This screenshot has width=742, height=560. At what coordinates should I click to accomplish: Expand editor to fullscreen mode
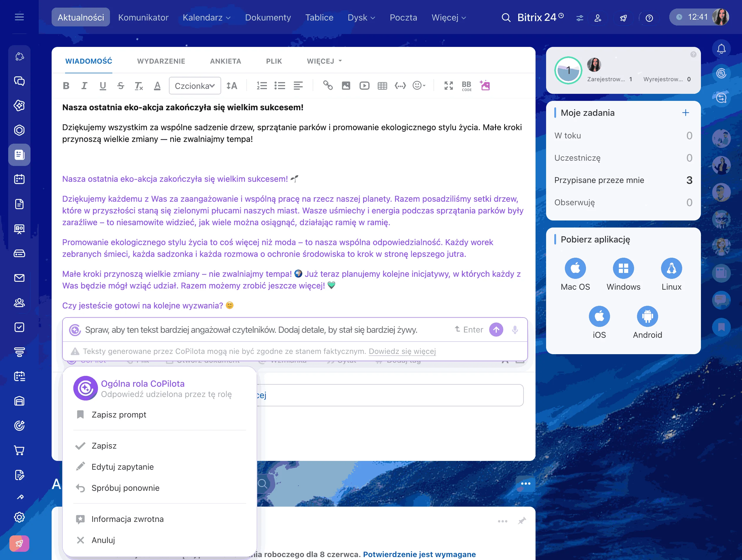[x=448, y=86]
